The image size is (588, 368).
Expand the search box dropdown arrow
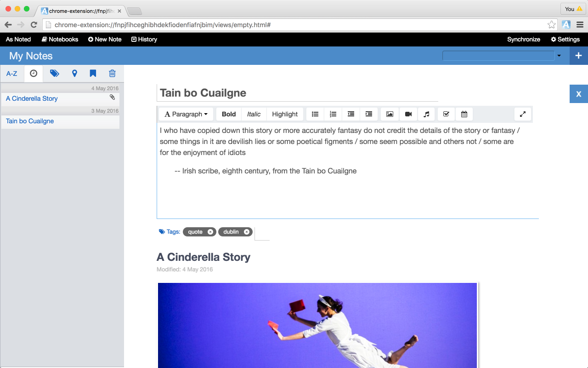pyautogui.click(x=559, y=56)
